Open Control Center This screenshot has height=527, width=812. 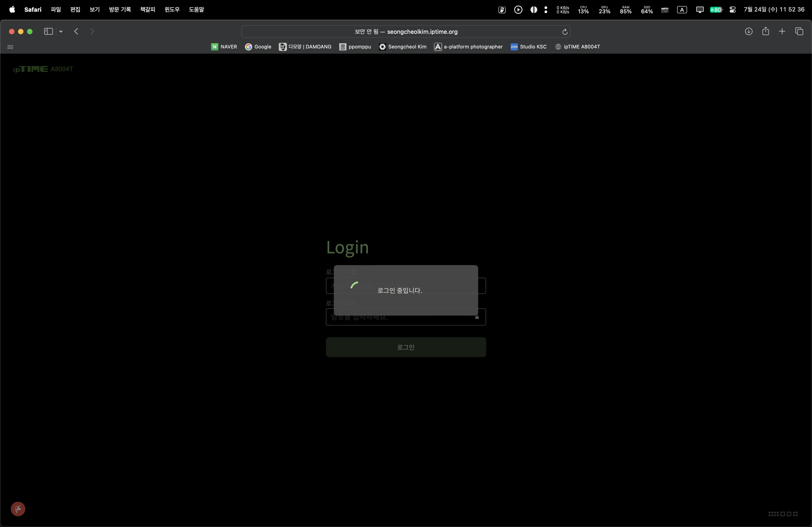[732, 9]
